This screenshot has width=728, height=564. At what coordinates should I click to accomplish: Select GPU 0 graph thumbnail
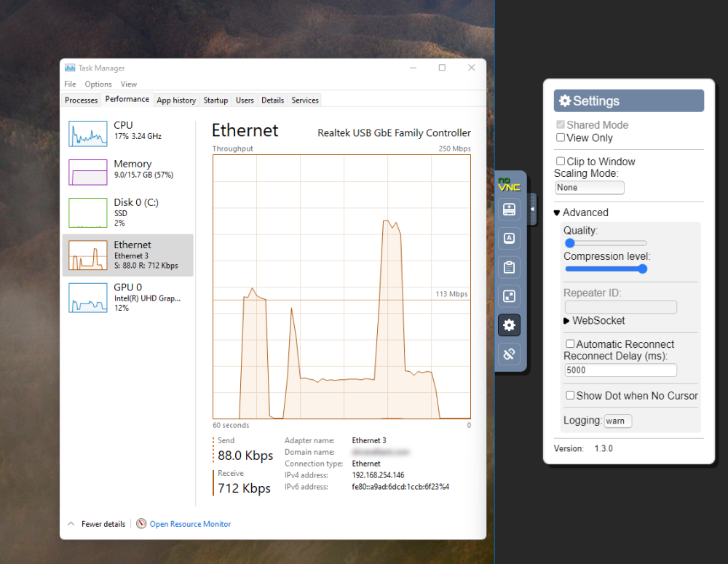(88, 298)
